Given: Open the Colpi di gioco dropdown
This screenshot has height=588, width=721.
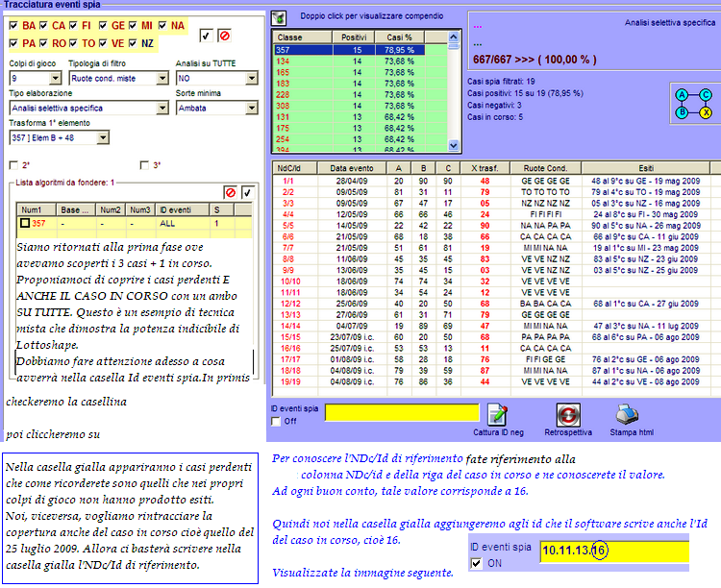Looking at the screenshot, I should coord(55,78).
